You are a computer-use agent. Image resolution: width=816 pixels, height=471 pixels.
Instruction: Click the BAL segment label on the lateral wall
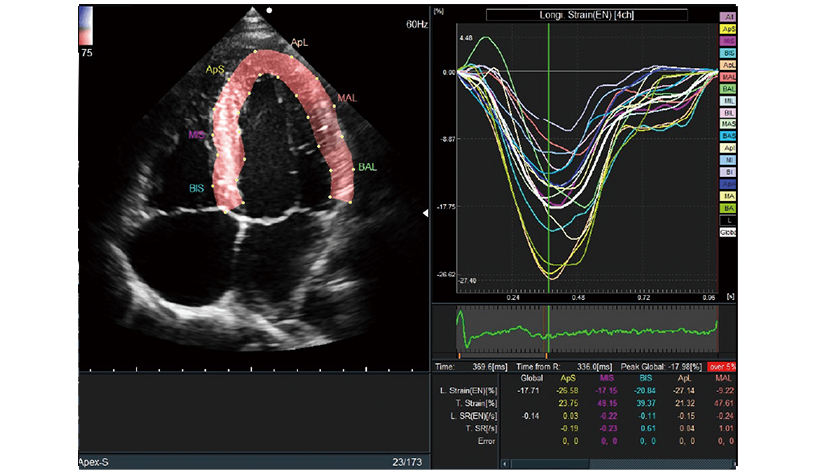[367, 165]
